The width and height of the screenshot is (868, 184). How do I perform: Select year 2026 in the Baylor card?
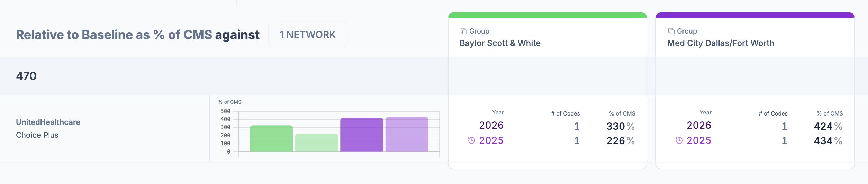tap(491, 125)
